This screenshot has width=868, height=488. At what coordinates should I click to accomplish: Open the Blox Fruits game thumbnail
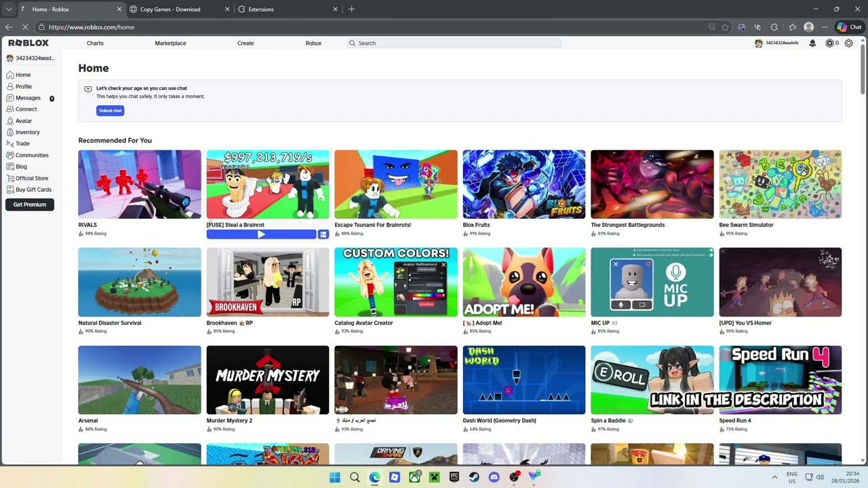(524, 184)
